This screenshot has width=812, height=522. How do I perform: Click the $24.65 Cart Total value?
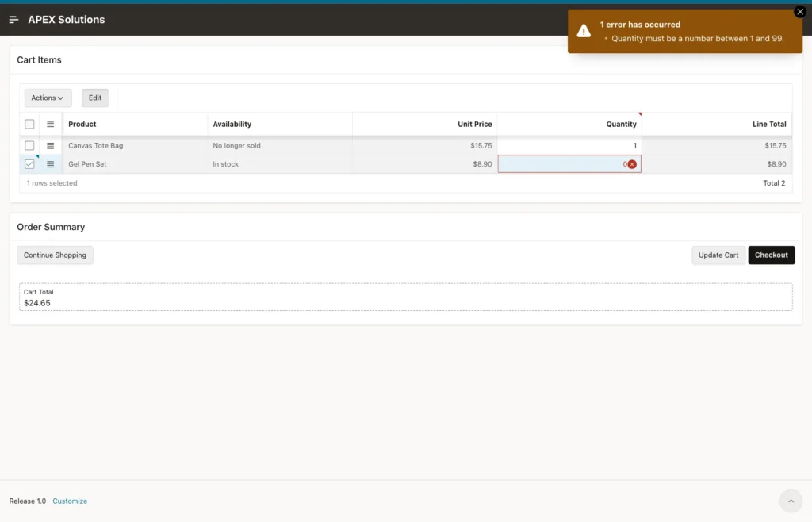37,304
